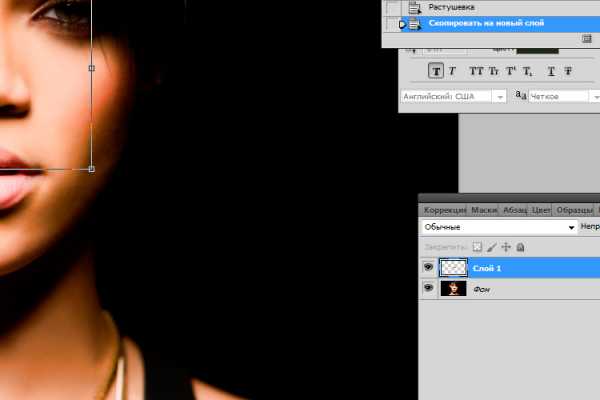This screenshot has width=600, height=400.
Task: Apply the underline text style
Action: (550, 71)
